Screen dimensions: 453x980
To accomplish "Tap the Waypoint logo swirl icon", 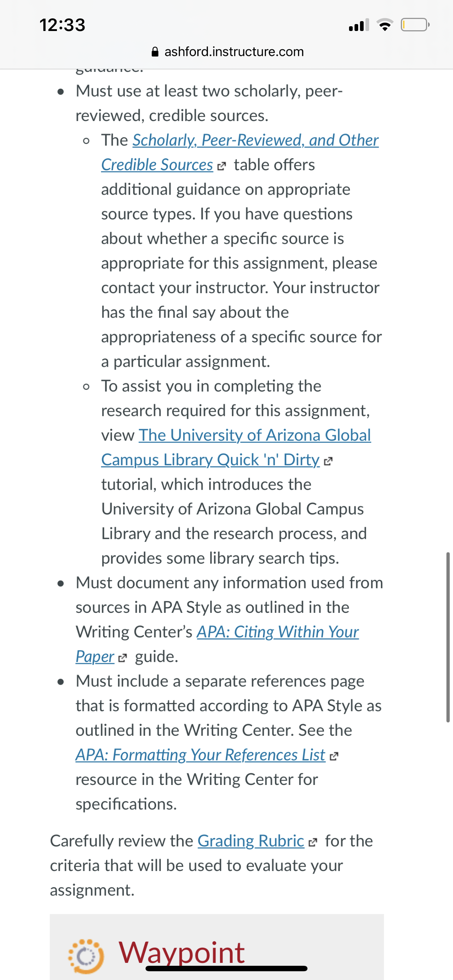I will (86, 956).
